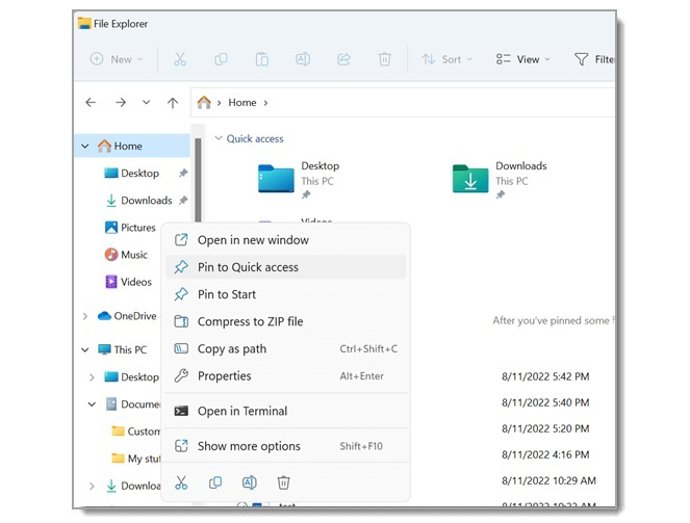Screen dimensions: 690x523
Task: Click the date 8/11/2022 5:42 PM
Action: click(545, 376)
